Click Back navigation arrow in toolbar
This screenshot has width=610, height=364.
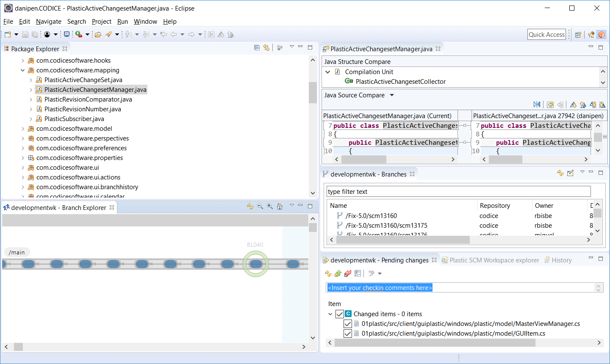point(174,34)
